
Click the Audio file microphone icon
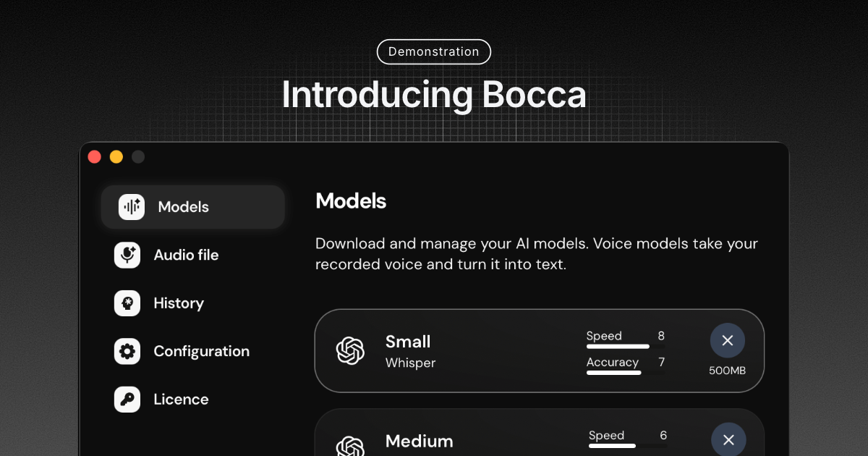pos(127,255)
